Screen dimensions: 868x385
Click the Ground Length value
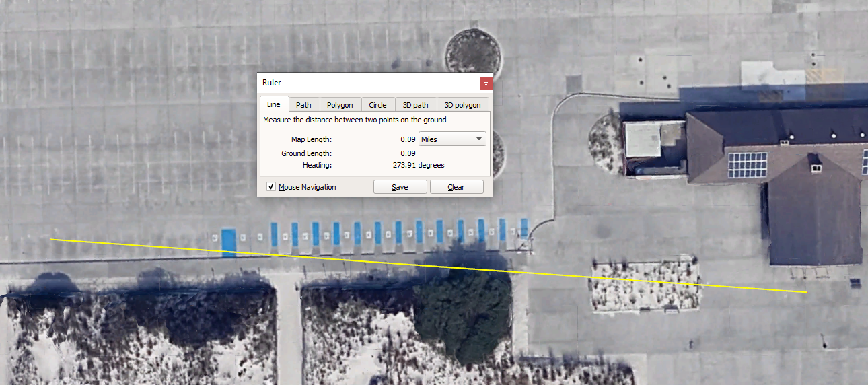tap(407, 153)
